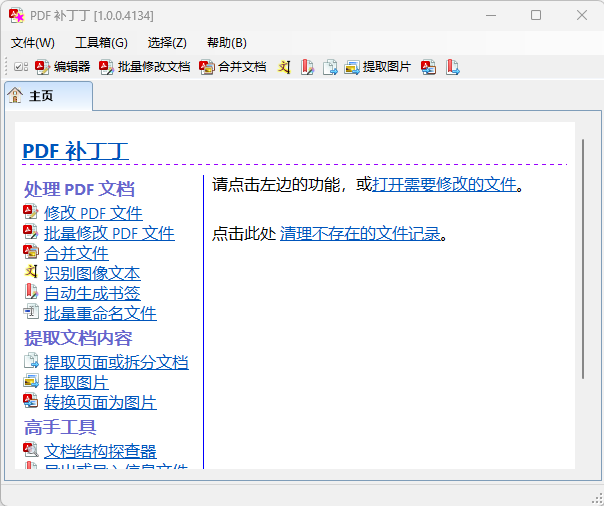Viewport: 604px width, 506px height.
Task: Open the 工具箱(G) menu
Action: point(101,43)
